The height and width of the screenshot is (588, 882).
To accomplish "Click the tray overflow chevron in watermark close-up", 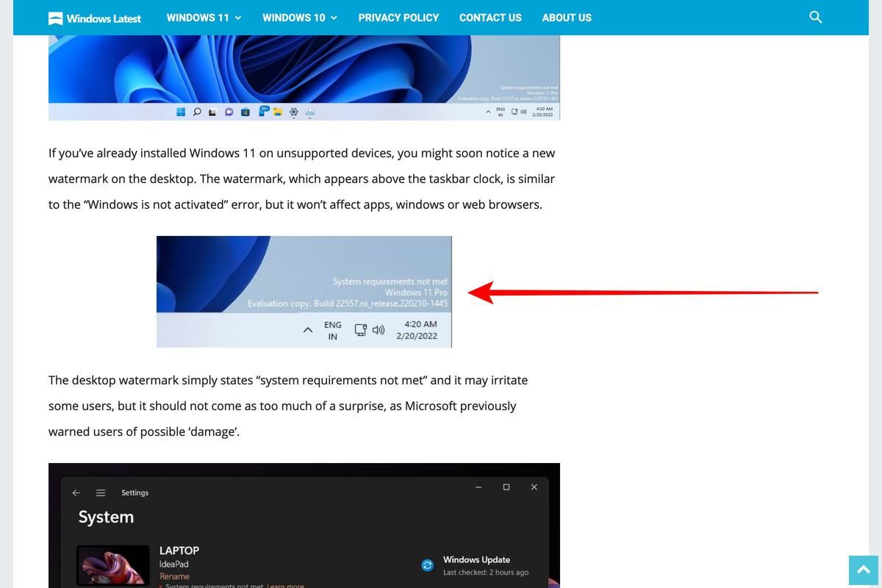I will click(x=308, y=331).
